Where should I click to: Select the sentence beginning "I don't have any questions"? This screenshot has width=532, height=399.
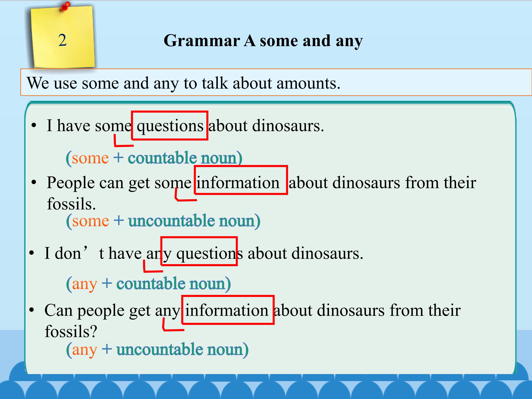point(204,253)
